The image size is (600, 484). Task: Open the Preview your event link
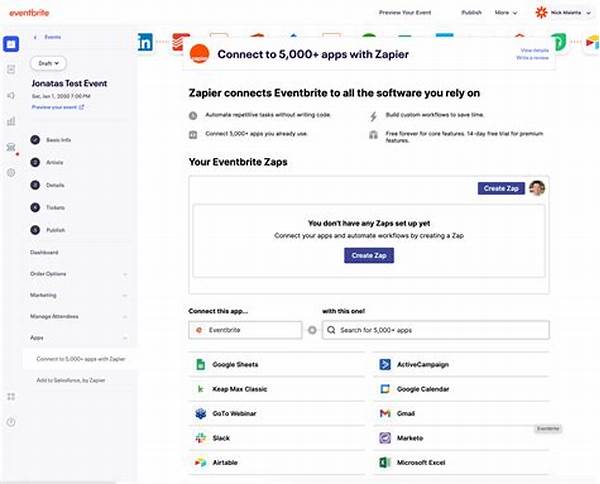point(57,106)
